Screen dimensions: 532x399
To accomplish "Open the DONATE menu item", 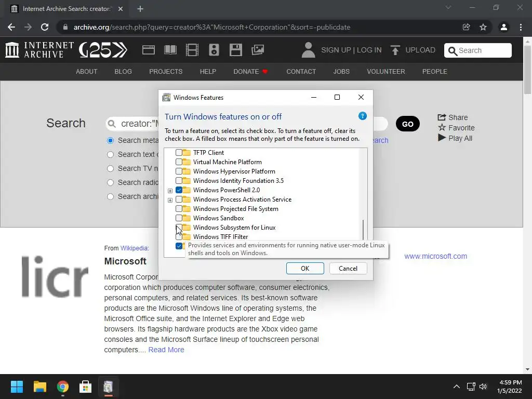I will [250, 72].
